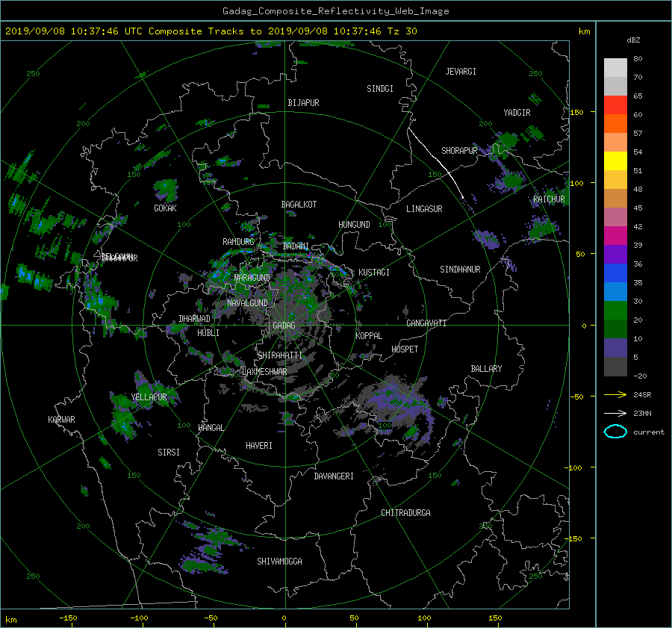This screenshot has width=672, height=628.
Task: Select the light gray 70 dBZ swatch
Action: pyautogui.click(x=615, y=68)
